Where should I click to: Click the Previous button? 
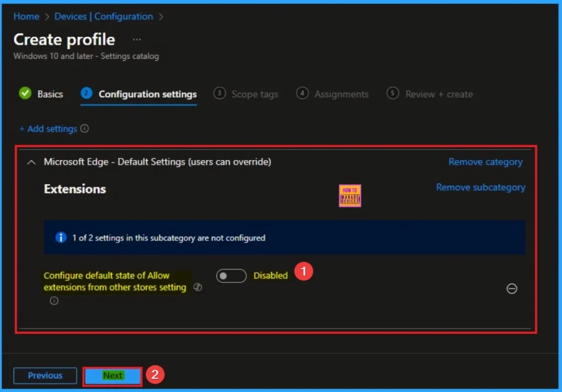coord(44,376)
